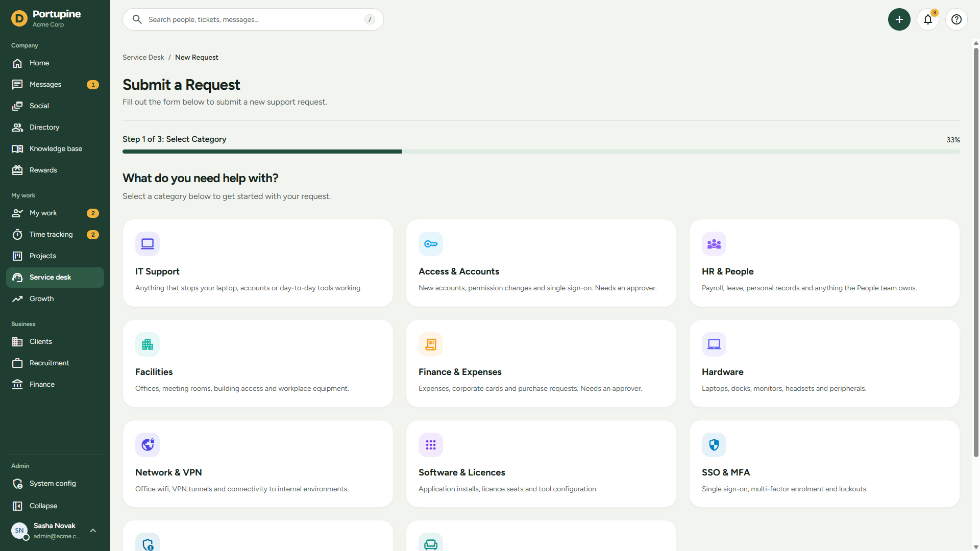Collapse the sidebar
Viewport: 980px width, 551px height.
point(55,506)
